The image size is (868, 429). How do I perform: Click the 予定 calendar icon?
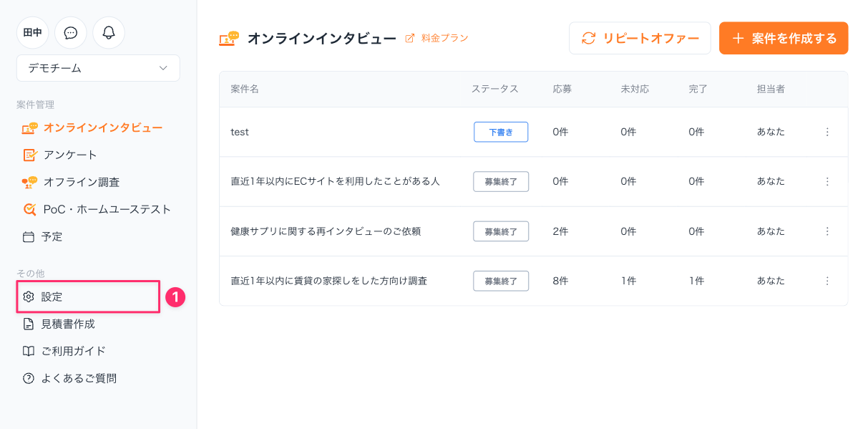[29, 236]
